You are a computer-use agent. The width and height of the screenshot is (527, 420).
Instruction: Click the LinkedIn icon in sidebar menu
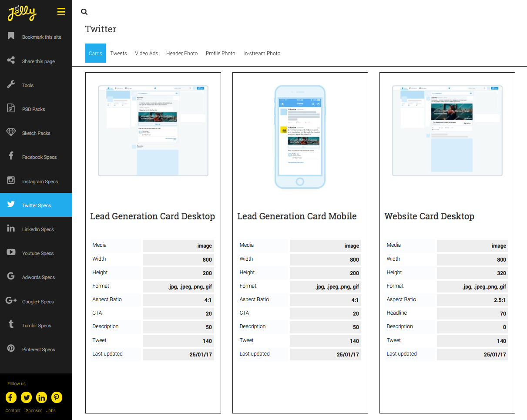coord(11,228)
